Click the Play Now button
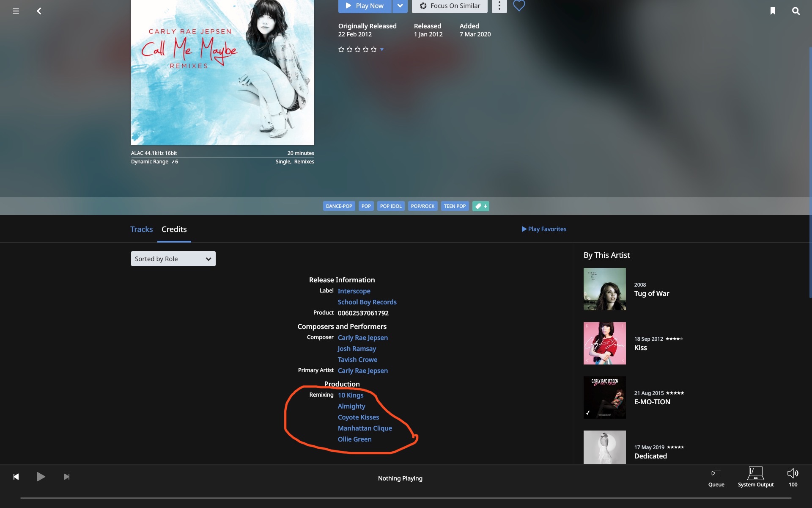The image size is (812, 508). coord(365,6)
